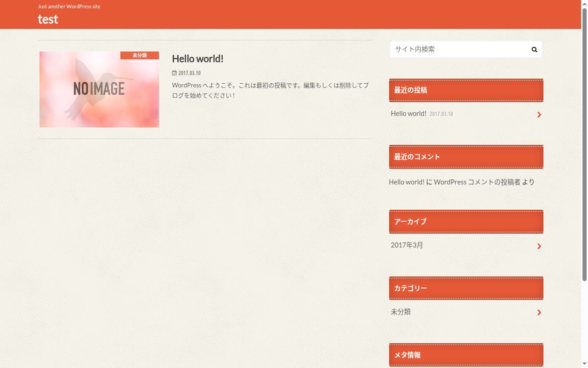Open the NO IMAGE post thumbnail
This screenshot has height=368, width=588.
click(99, 89)
